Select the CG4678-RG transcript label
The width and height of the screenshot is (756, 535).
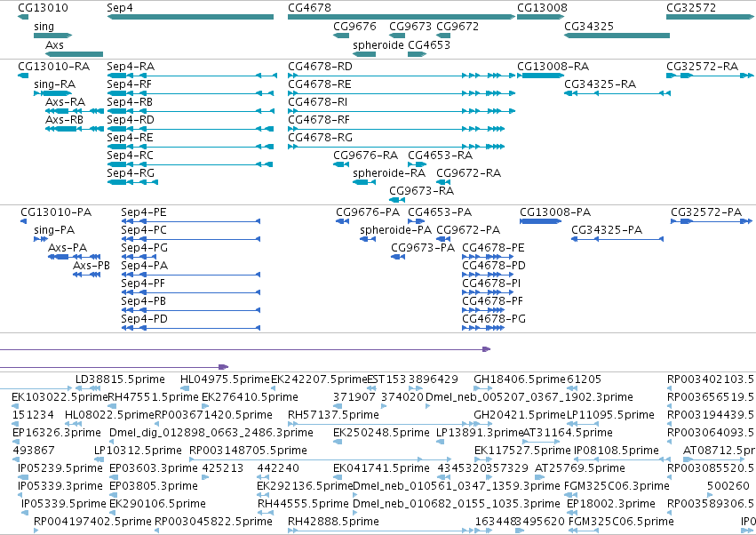320,138
